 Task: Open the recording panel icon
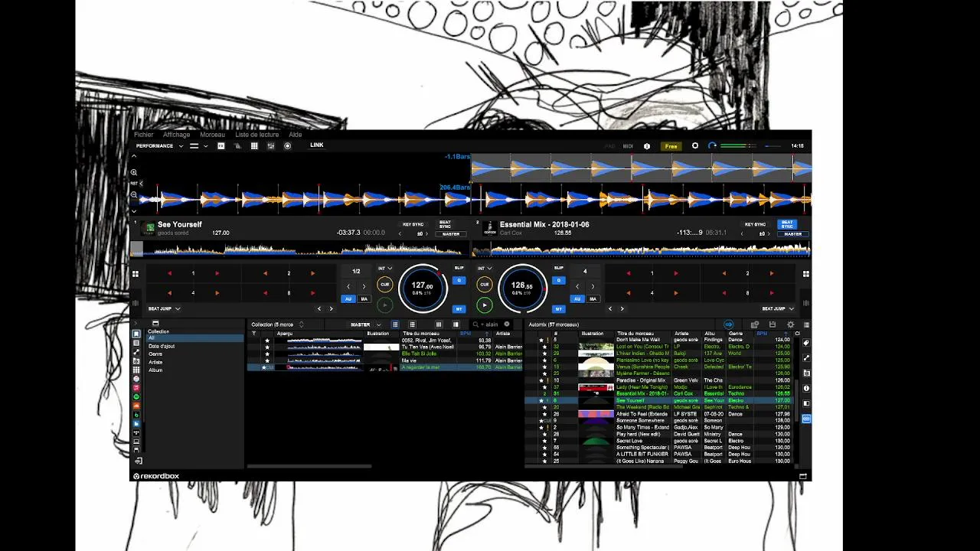click(x=288, y=146)
